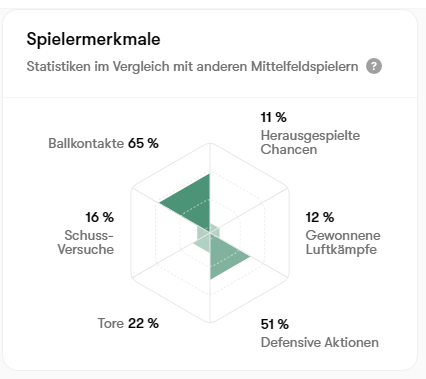
Task: Click the Gewonnene Luftkämpfe label
Action: pos(343,242)
